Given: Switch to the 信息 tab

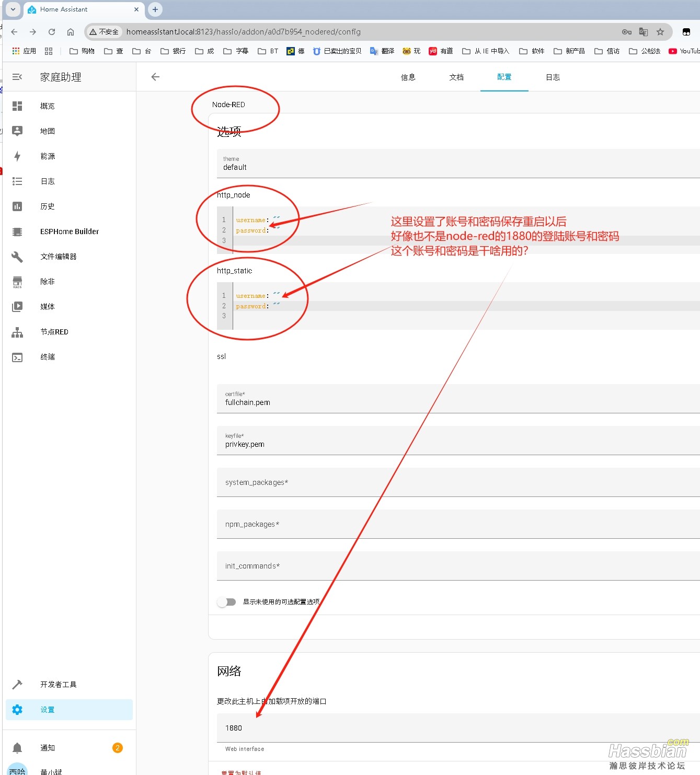Looking at the screenshot, I should (408, 77).
